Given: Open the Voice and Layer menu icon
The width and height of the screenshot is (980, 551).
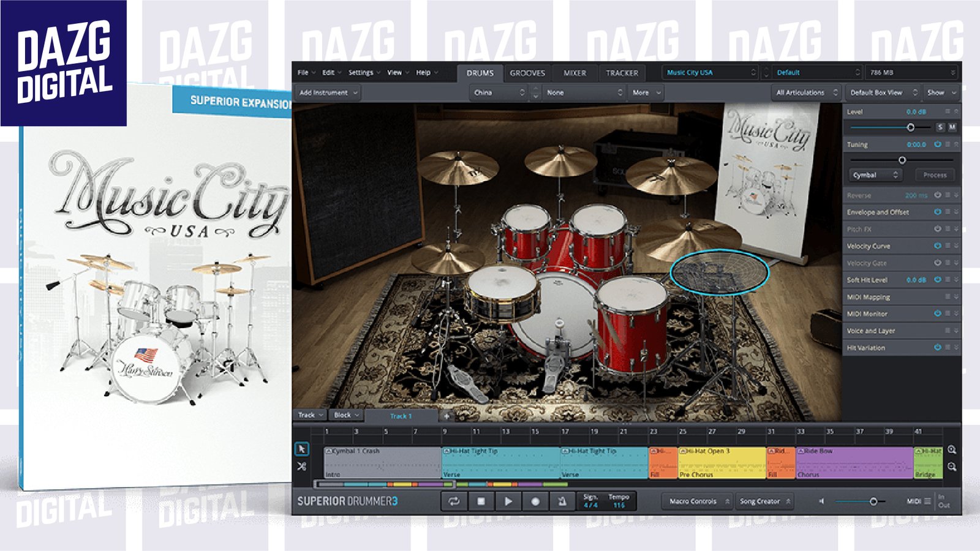Looking at the screenshot, I should coord(948,331).
